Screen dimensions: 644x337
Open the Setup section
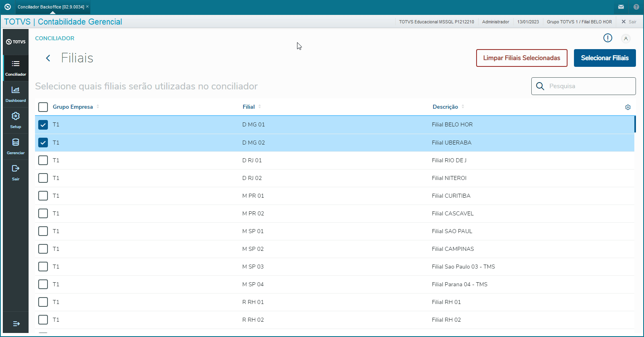click(x=16, y=120)
